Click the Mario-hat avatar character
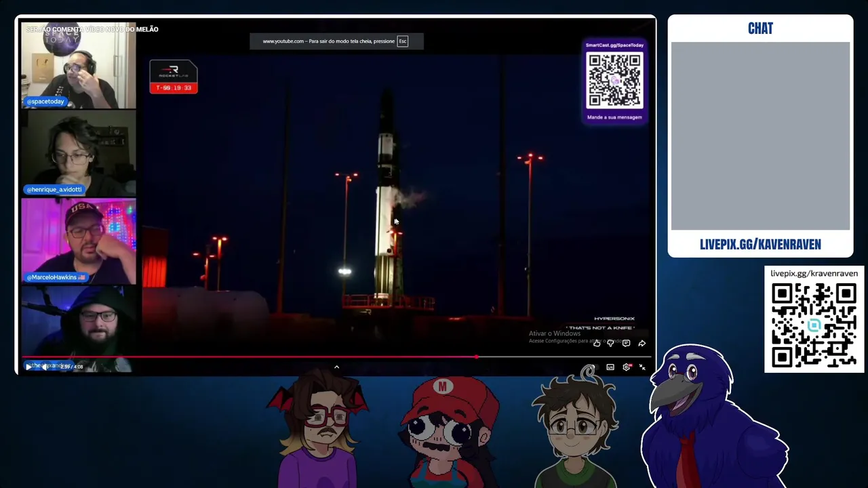This screenshot has height=488, width=868. [448, 432]
